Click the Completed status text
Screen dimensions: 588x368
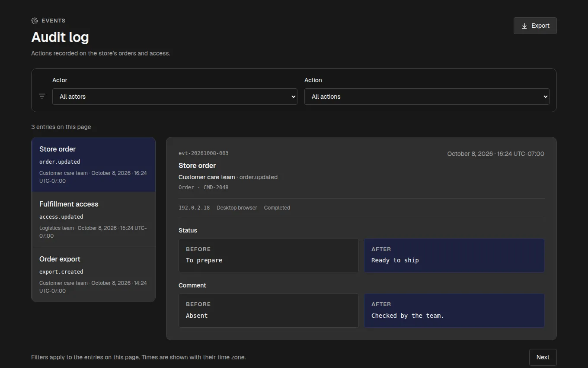click(277, 208)
